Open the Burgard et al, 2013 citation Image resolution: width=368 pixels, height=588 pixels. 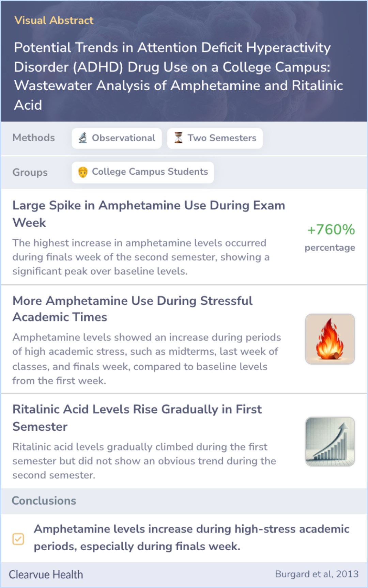pyautogui.click(x=317, y=574)
